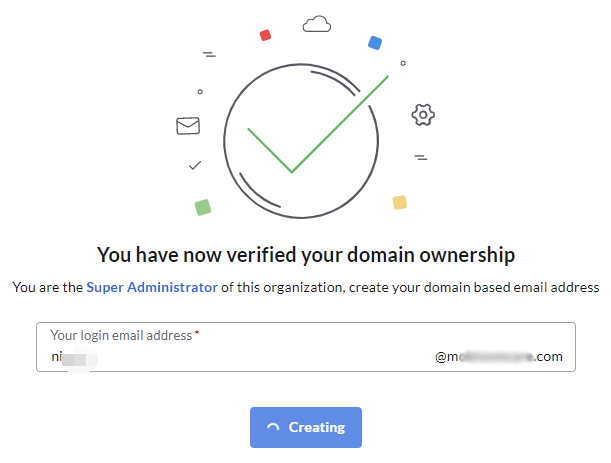This screenshot has height=463, width=611.
Task: Focus the login email address field
Action: pyautogui.click(x=250, y=356)
